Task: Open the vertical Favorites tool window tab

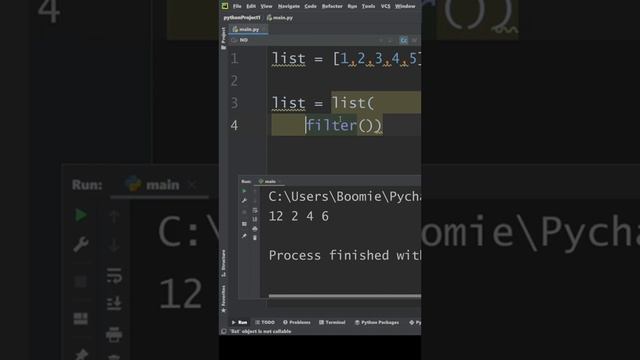Action: click(x=223, y=298)
